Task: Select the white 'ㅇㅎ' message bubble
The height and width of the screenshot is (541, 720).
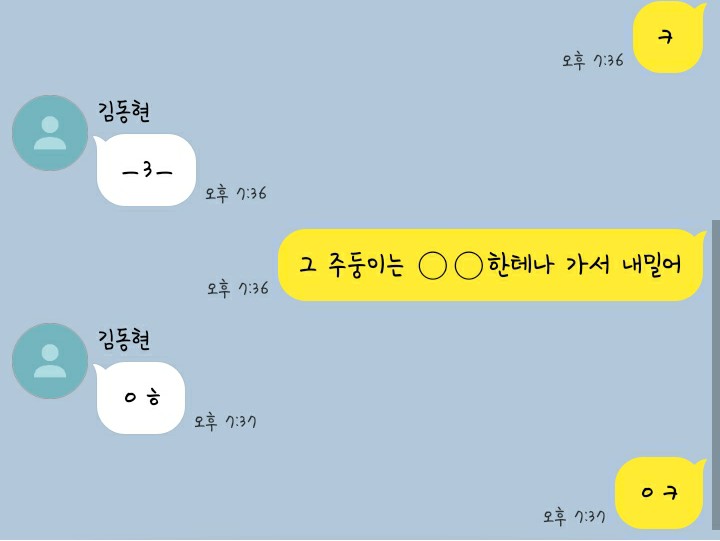Action: point(140,398)
